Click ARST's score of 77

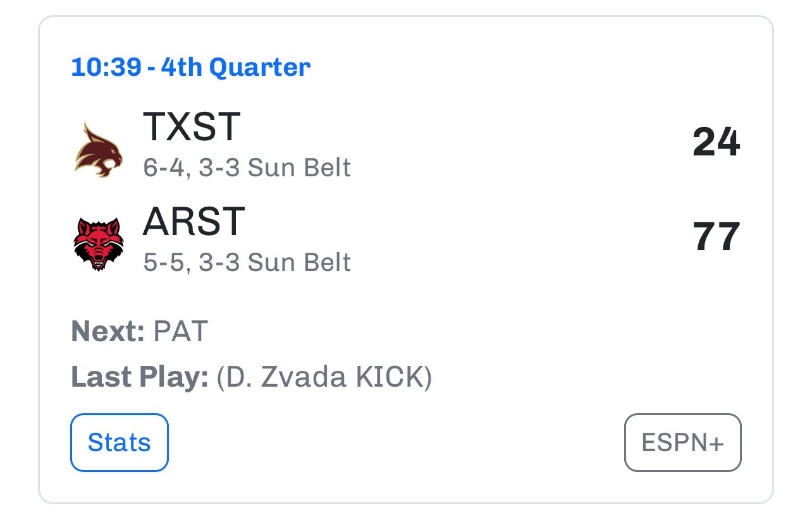point(717,237)
